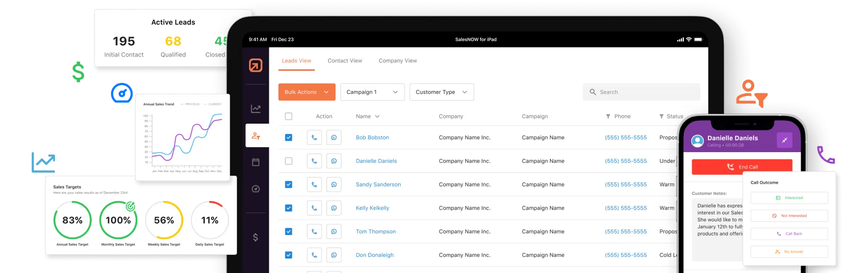Call Sandy Sanderson using phone icon
This screenshot has width=868, height=273.
(314, 184)
